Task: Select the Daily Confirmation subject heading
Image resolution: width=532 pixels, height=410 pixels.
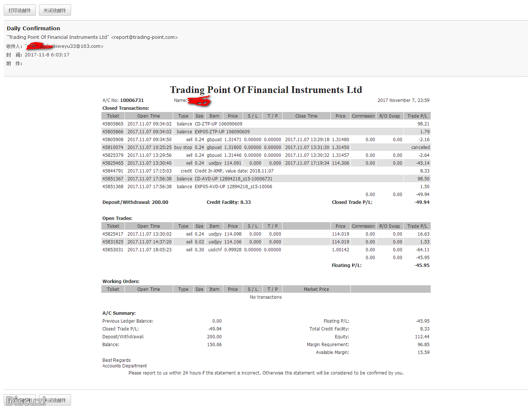Action: [33, 28]
